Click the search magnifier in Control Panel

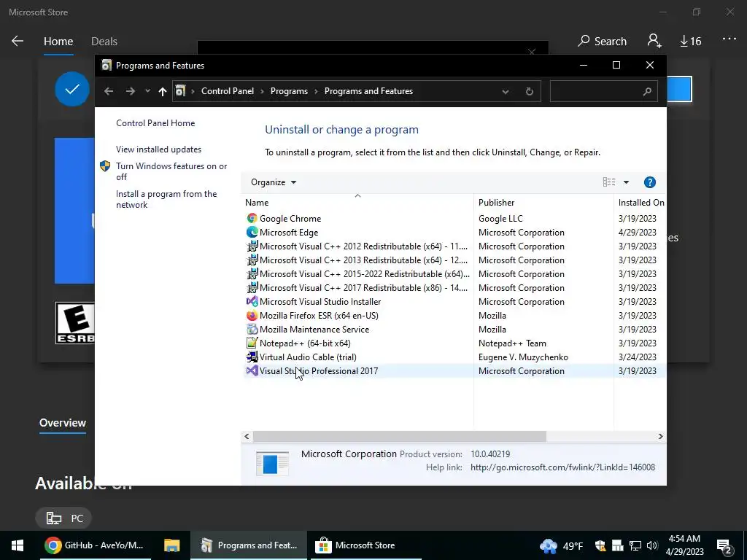pyautogui.click(x=646, y=91)
